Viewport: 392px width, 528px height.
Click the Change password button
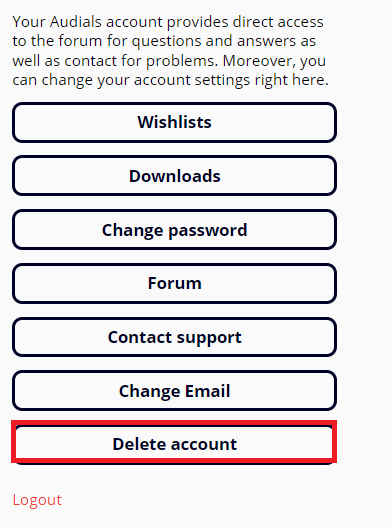click(x=174, y=230)
